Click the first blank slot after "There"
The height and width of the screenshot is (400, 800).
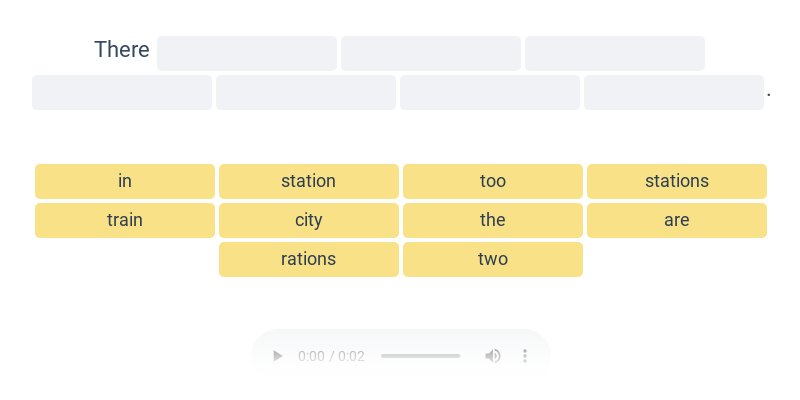pos(247,53)
